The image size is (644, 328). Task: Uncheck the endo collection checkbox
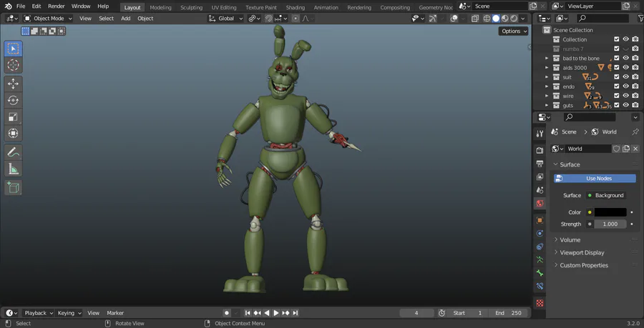click(x=617, y=86)
